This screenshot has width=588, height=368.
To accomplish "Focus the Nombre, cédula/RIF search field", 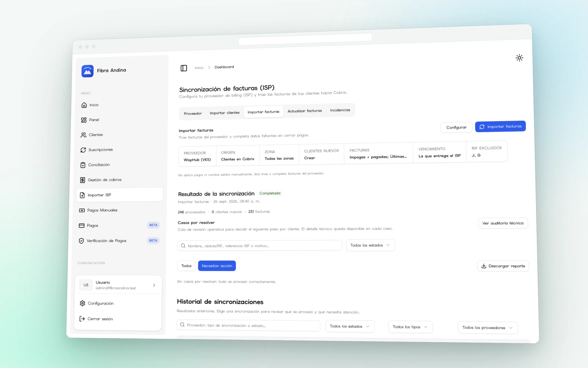I will 260,246.
